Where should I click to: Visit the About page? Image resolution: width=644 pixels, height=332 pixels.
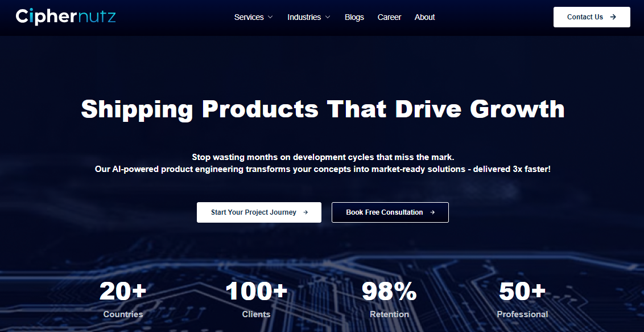pos(424,17)
